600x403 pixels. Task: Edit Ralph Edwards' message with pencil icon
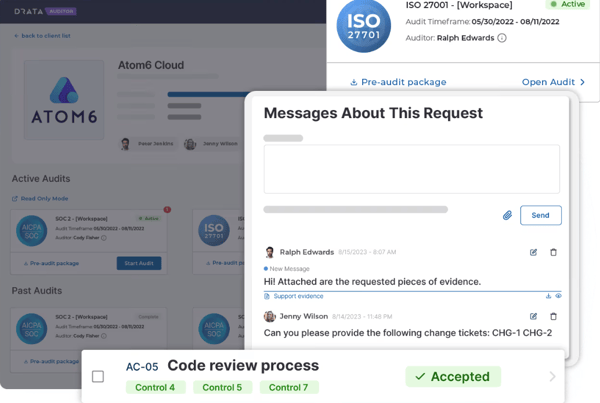[x=533, y=253]
